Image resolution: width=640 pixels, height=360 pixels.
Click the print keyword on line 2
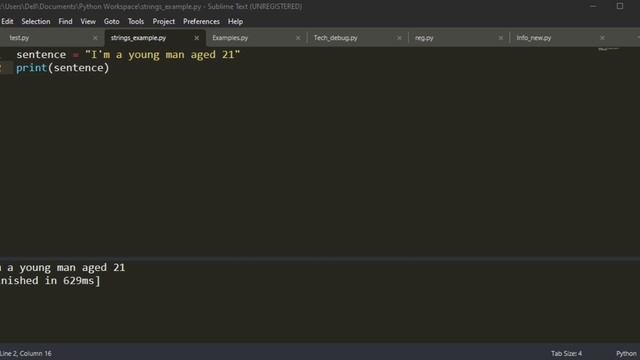(x=31, y=68)
